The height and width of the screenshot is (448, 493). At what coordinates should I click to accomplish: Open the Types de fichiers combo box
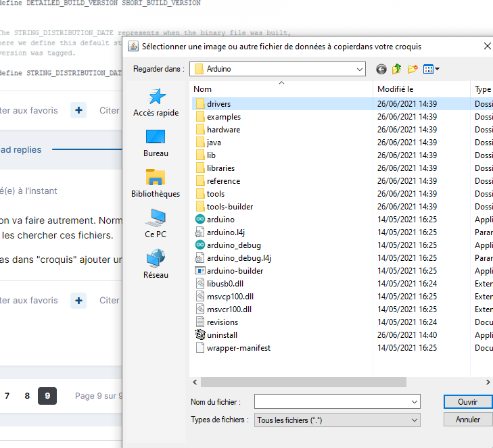(337, 420)
